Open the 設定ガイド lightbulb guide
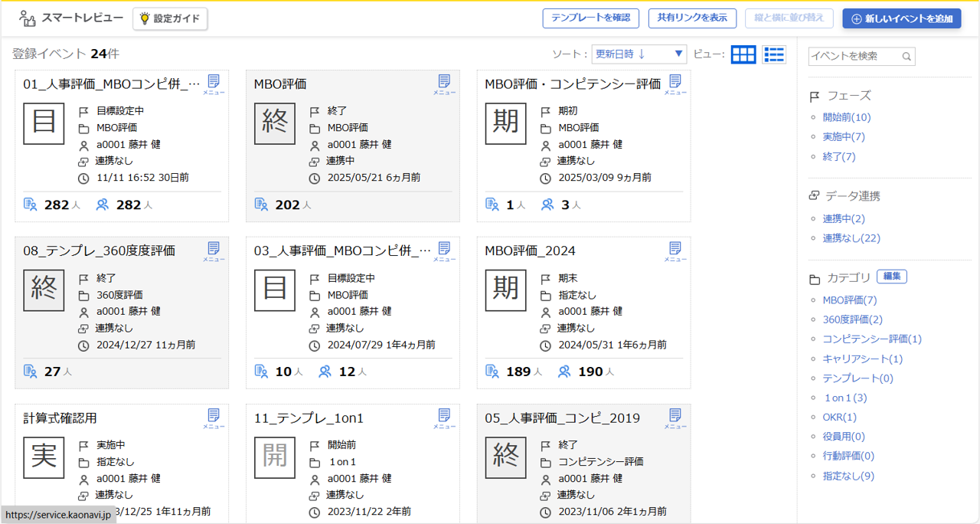This screenshot has height=524, width=980. 169,18
